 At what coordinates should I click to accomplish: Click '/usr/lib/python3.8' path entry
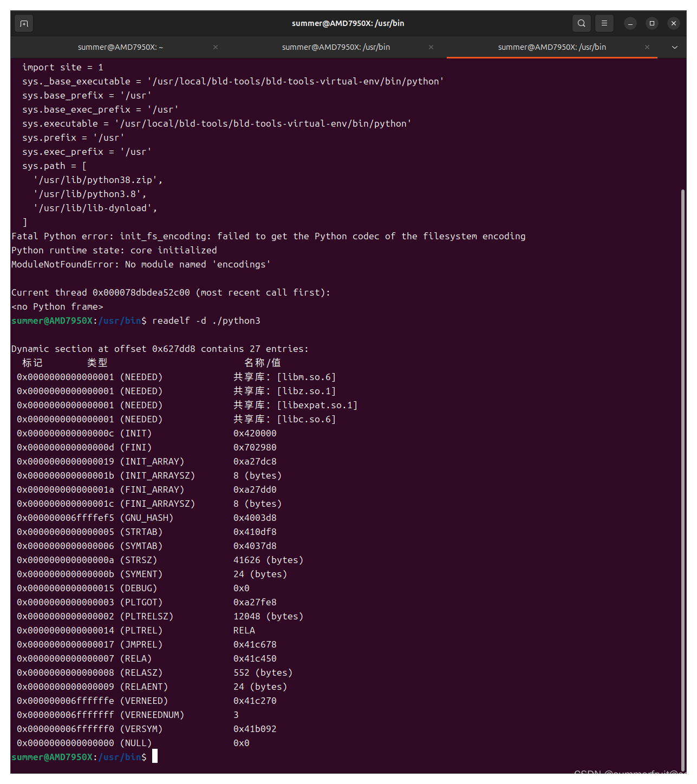click(x=90, y=194)
